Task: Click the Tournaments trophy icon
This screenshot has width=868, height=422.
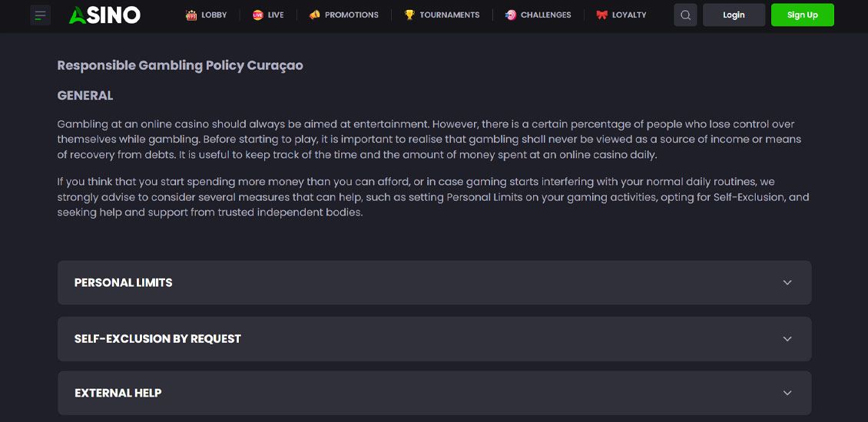Action: 409,15
